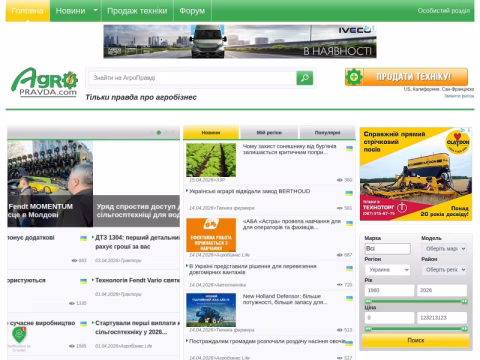Open the Новини menu item

pos(70,11)
